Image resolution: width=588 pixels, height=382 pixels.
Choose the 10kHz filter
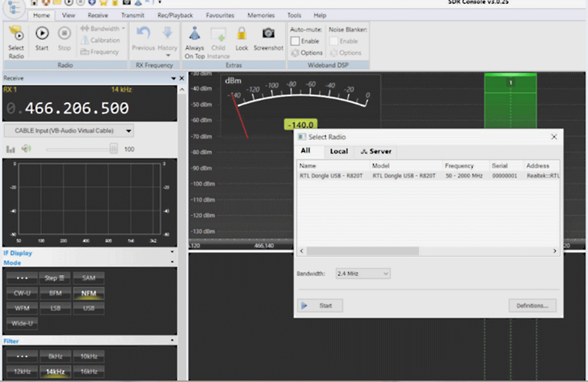coord(88,356)
